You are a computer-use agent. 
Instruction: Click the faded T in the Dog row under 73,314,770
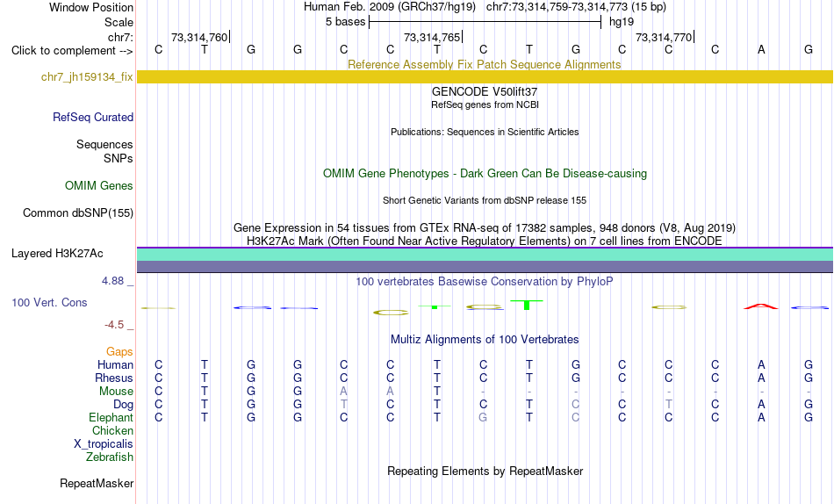669,405
